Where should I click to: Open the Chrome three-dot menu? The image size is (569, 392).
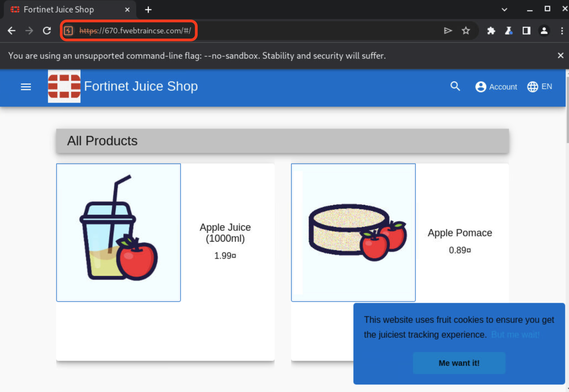[x=562, y=31]
